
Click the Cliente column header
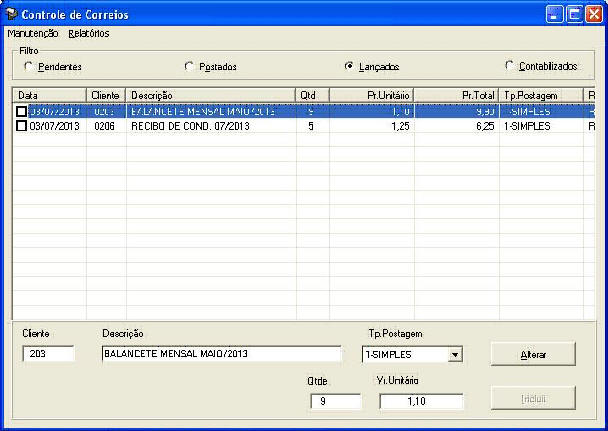(105, 94)
